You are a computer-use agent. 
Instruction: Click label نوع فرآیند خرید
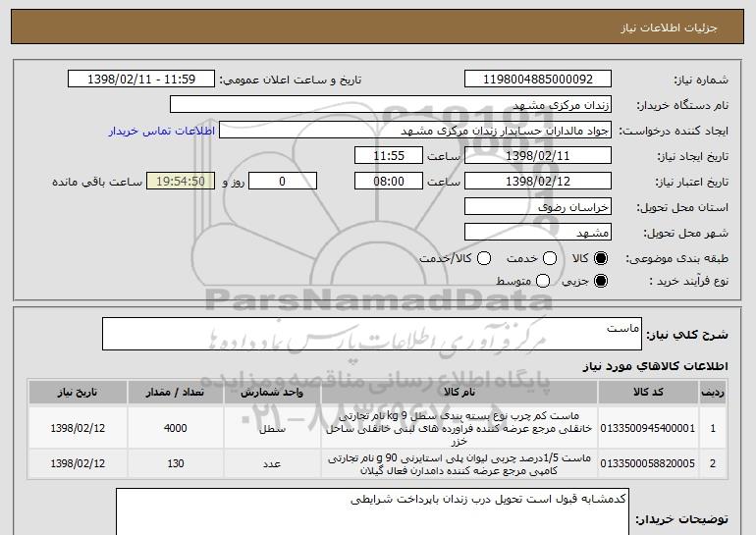click(x=688, y=281)
